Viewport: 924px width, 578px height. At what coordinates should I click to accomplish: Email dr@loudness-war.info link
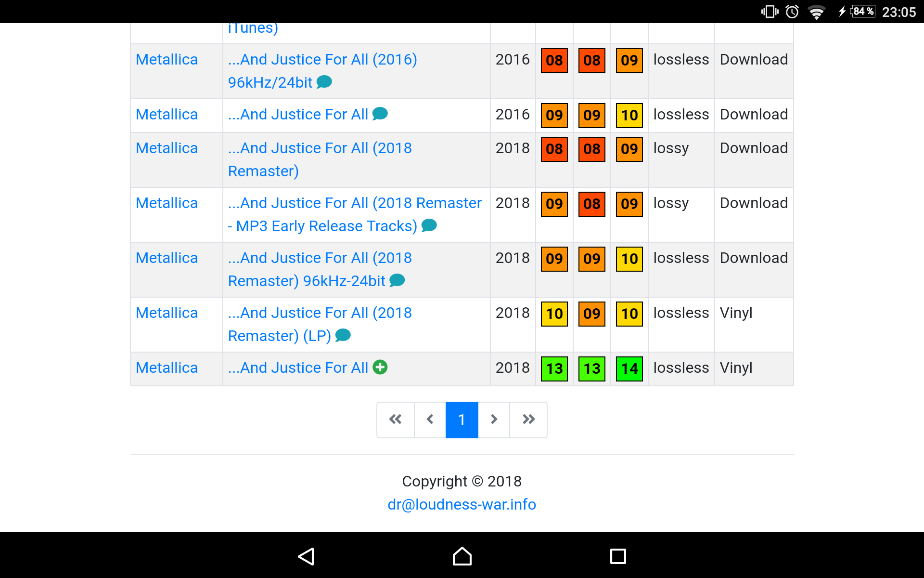click(x=462, y=504)
